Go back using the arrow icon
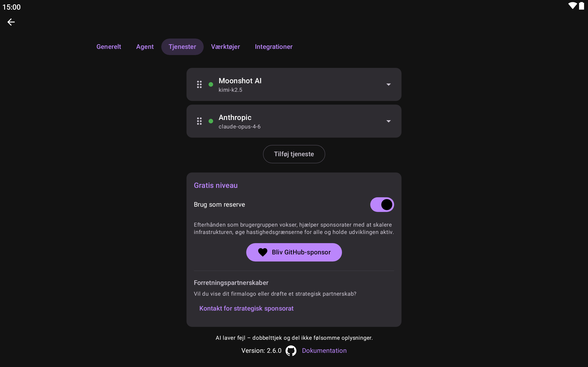This screenshot has width=588, height=367. 11,22
